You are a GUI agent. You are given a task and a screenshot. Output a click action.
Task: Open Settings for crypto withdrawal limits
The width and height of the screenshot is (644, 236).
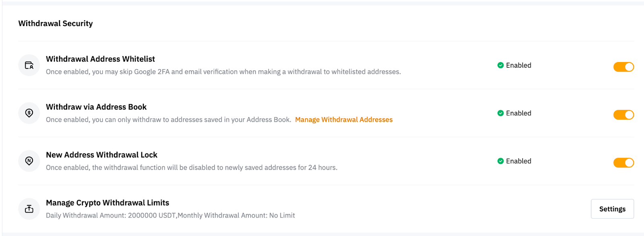[612, 209]
